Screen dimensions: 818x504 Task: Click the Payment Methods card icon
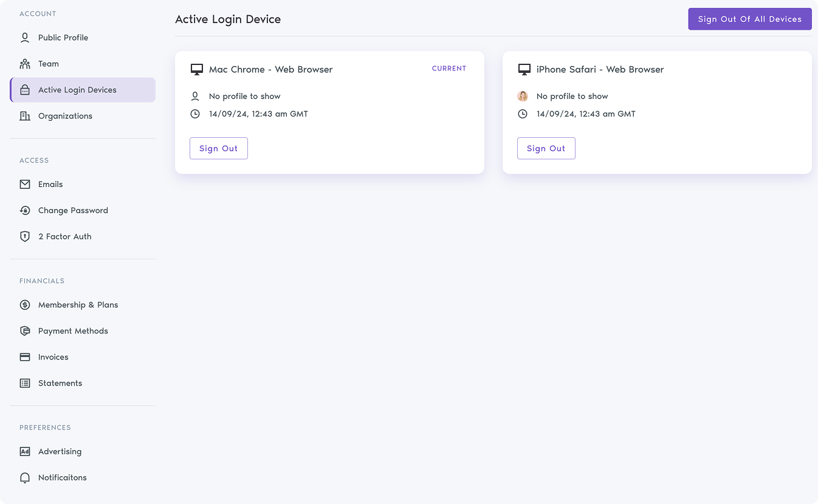tap(24, 330)
